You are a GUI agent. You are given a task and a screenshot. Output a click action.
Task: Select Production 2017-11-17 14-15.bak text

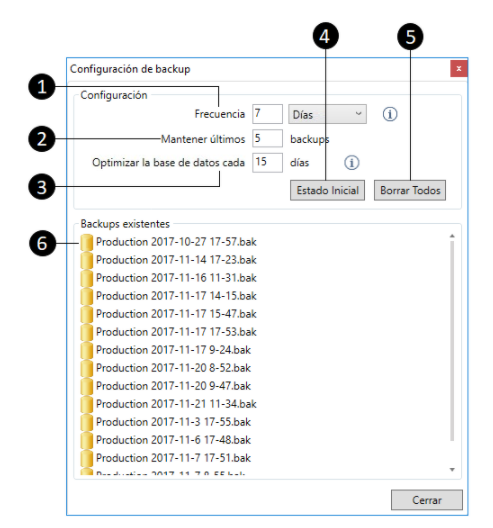[176, 296]
